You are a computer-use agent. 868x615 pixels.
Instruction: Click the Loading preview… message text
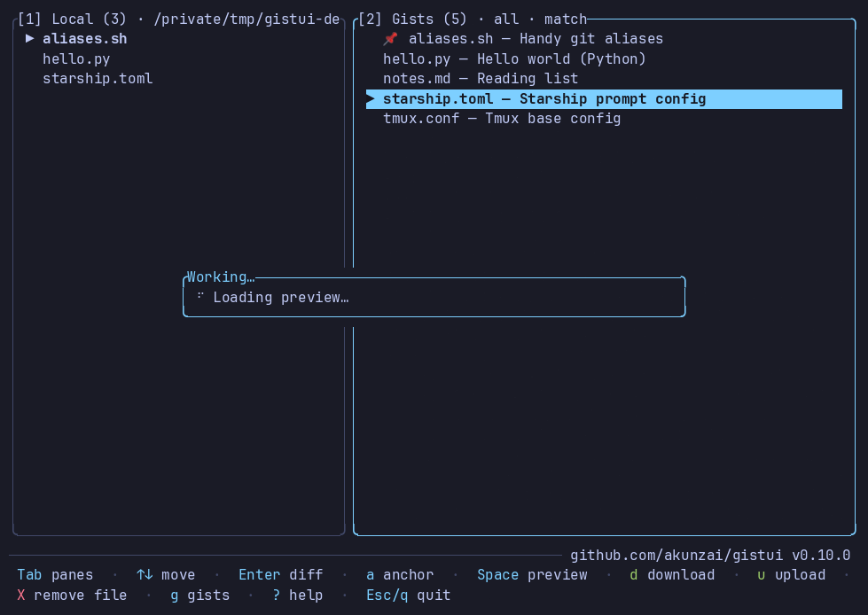281,297
